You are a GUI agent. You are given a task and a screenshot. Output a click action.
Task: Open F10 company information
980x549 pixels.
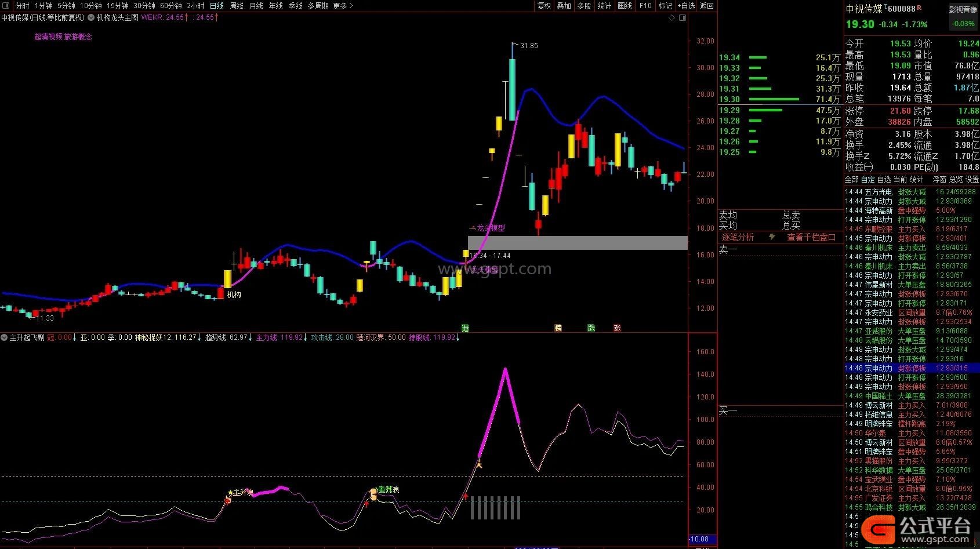(x=645, y=6)
